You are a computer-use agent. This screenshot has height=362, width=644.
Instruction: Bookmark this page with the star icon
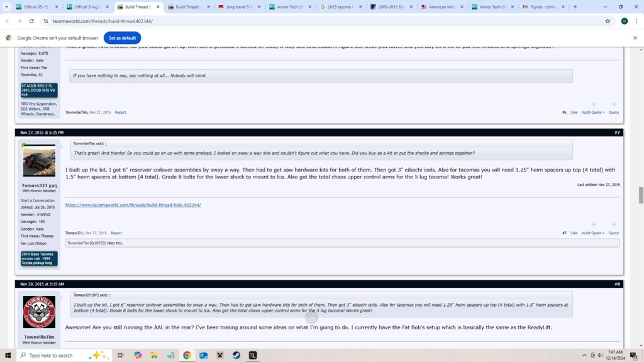point(608,21)
